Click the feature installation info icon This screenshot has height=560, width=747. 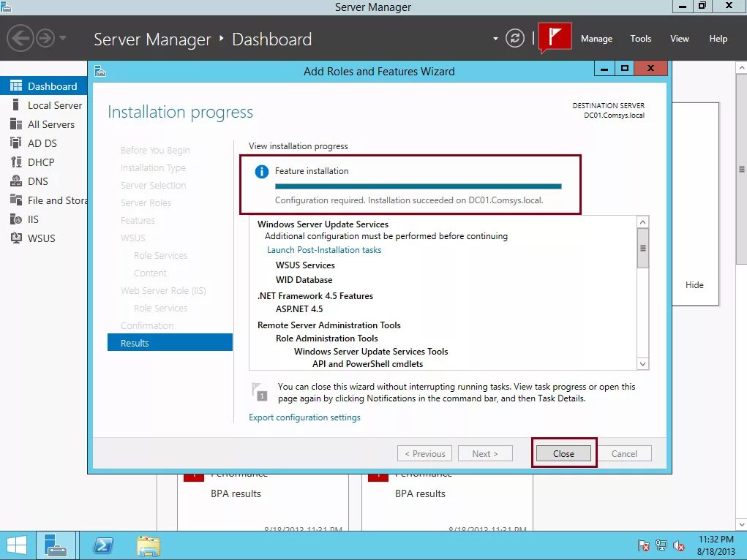click(x=261, y=171)
